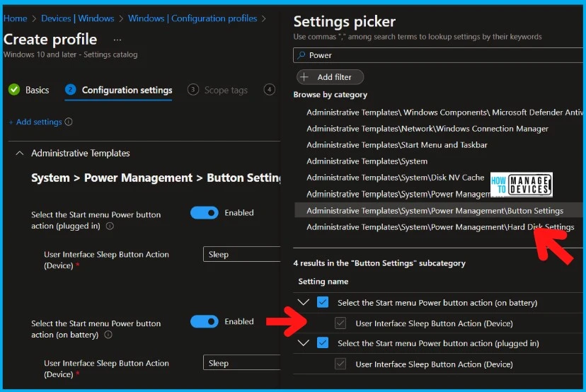586x392 pixels.
Task: Open Windows | Configuration profiles breadcrumb
Action: (193, 18)
